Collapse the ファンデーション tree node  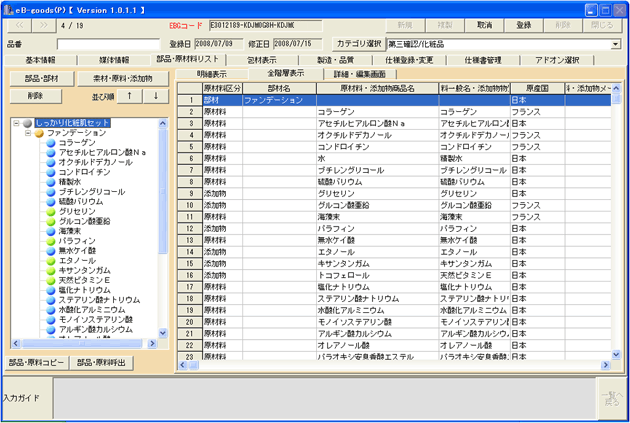28,133
